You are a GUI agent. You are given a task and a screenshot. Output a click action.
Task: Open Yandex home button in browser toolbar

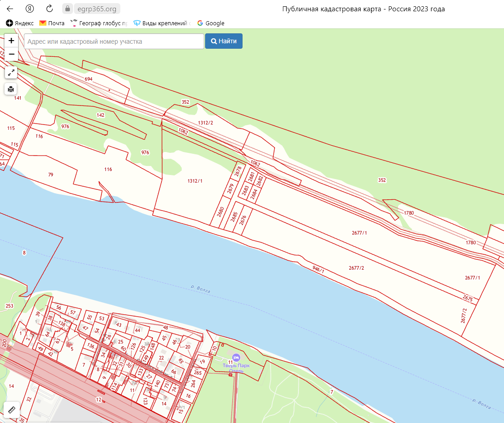(x=30, y=9)
